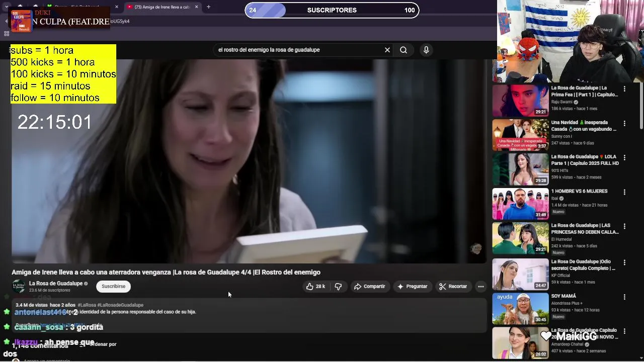Click the #LaRosa hashtag
644x362 pixels.
tap(87, 305)
